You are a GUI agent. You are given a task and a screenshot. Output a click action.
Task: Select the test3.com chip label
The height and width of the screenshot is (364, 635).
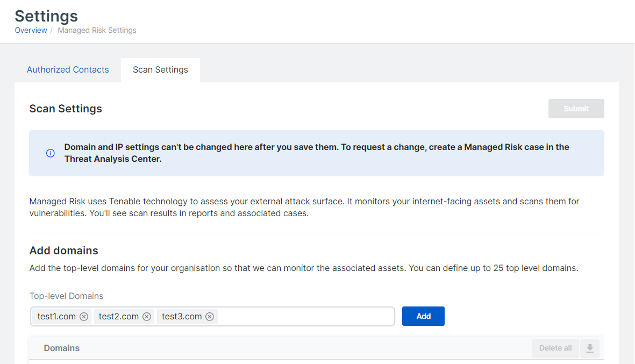pyautogui.click(x=182, y=317)
